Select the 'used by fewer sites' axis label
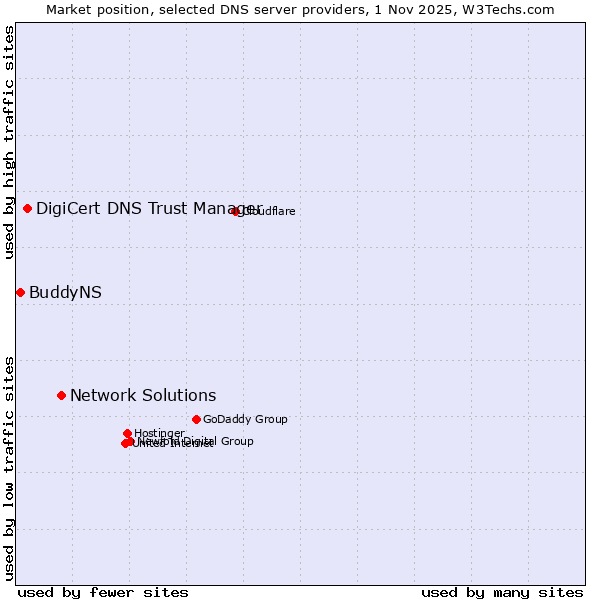 103,592
